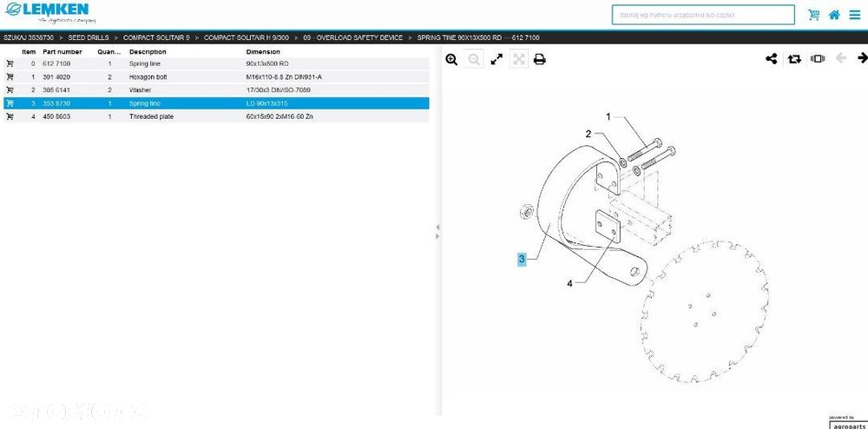Print the diagram with printer icon
868x429 pixels.
coord(539,59)
